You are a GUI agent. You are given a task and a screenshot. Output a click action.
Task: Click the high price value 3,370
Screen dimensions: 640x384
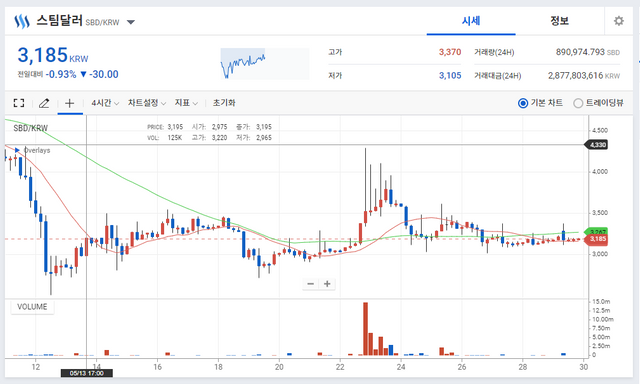(450, 52)
